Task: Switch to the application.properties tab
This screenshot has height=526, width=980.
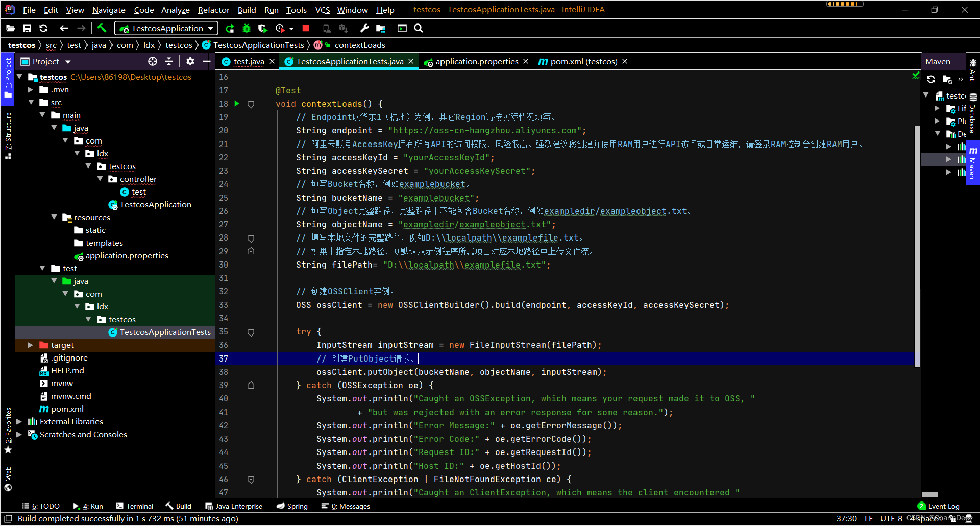Action: 476,62
